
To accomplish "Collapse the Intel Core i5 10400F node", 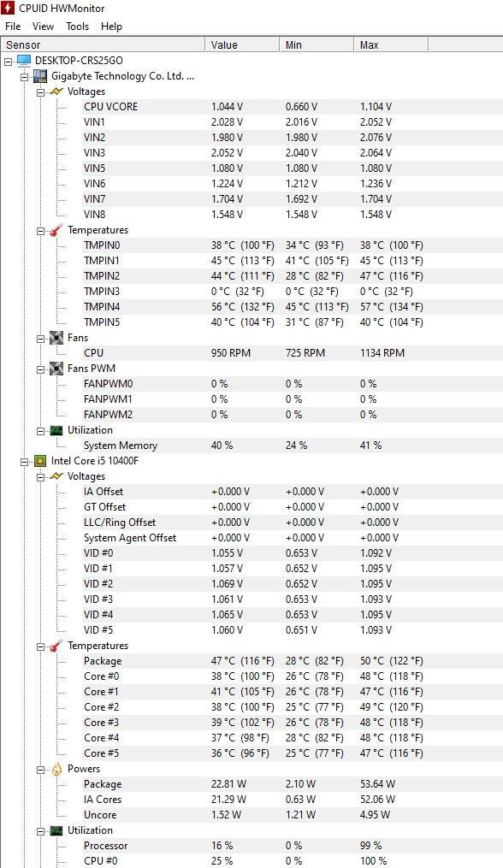I will coord(24,461).
